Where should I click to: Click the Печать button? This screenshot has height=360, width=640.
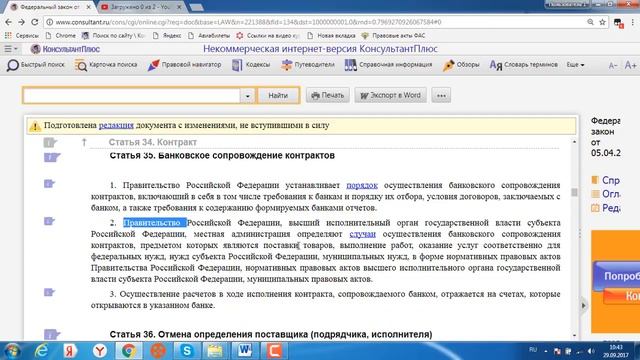click(x=328, y=96)
